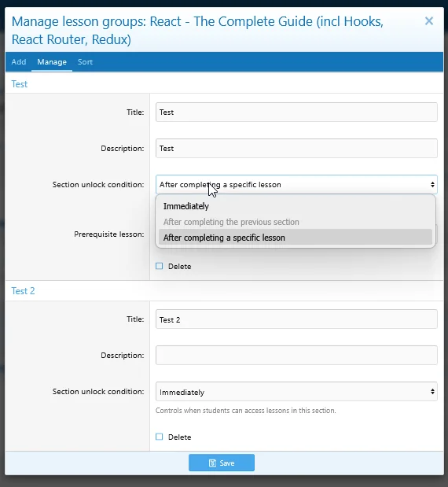Viewport: 448px width, 487px height.
Task: Select Immediately from the open dropdown list
Action: [296, 206]
